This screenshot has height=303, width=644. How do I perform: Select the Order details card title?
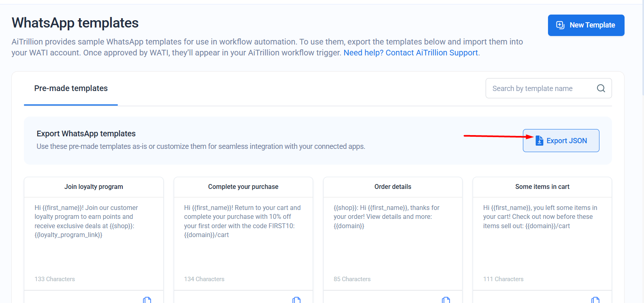[x=393, y=186]
